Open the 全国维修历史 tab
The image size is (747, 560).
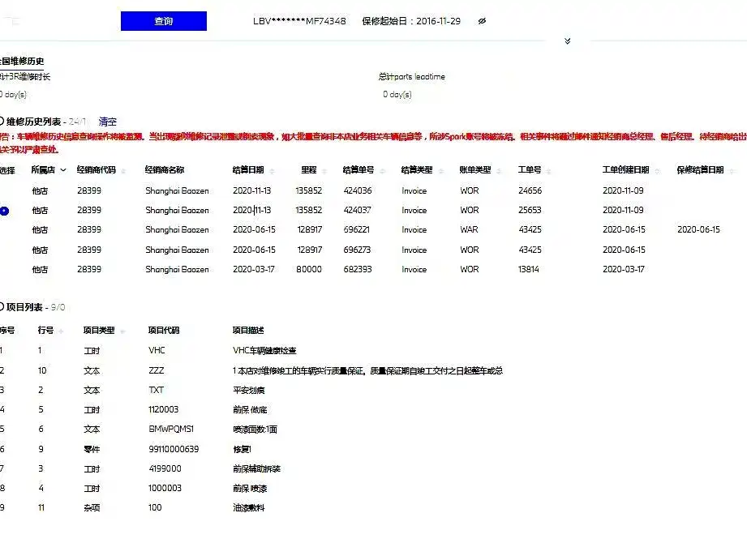click(x=22, y=61)
